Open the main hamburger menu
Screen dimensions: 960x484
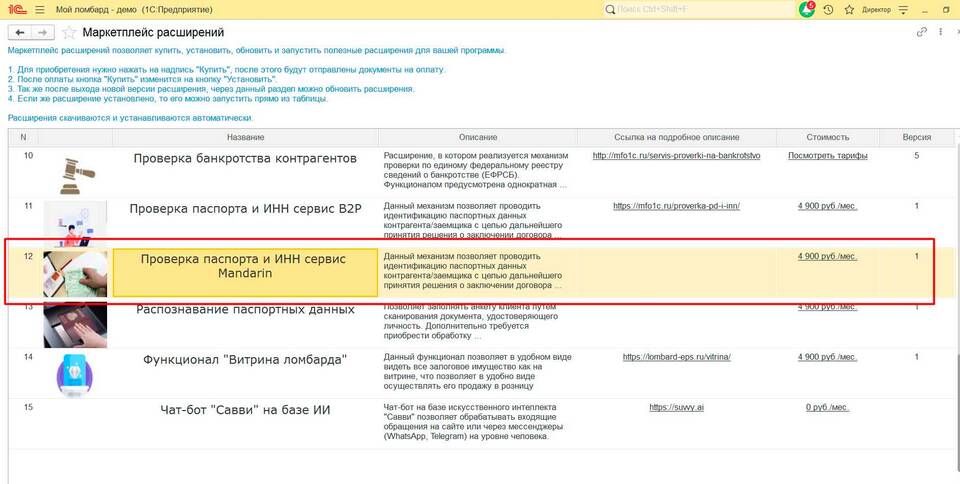[x=38, y=9]
